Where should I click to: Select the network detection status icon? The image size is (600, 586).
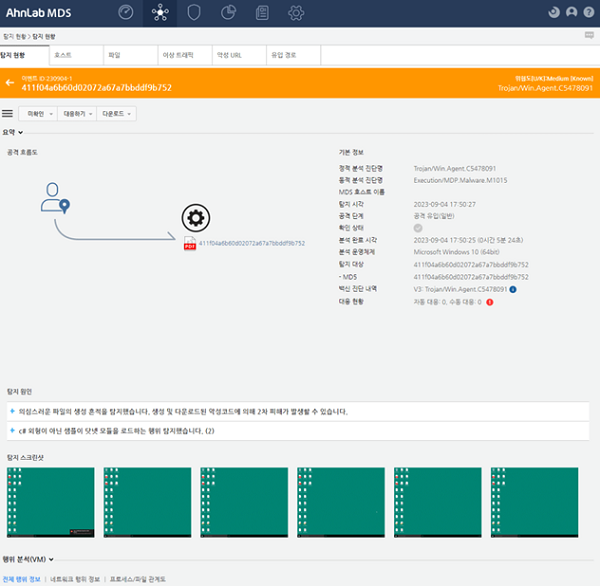coord(160,13)
